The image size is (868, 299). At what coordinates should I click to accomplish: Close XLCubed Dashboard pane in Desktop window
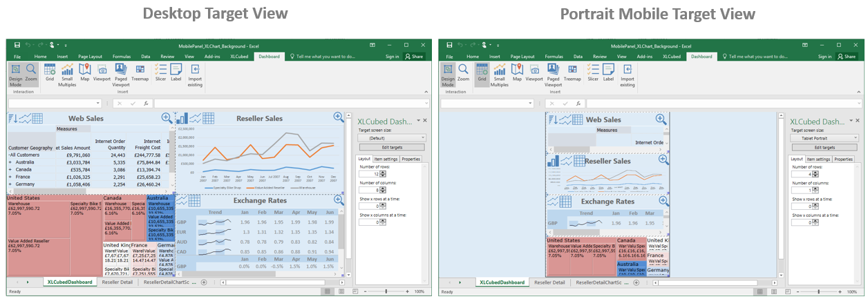tap(424, 121)
